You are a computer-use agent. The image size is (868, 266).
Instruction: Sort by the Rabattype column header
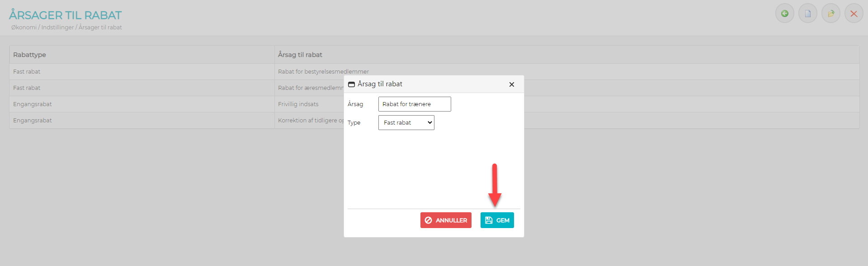(x=29, y=55)
